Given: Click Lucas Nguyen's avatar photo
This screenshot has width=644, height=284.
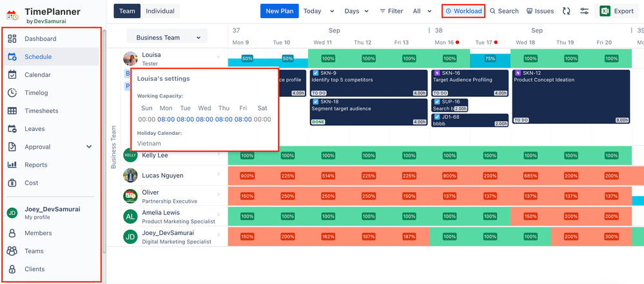Looking at the screenshot, I should tap(130, 176).
